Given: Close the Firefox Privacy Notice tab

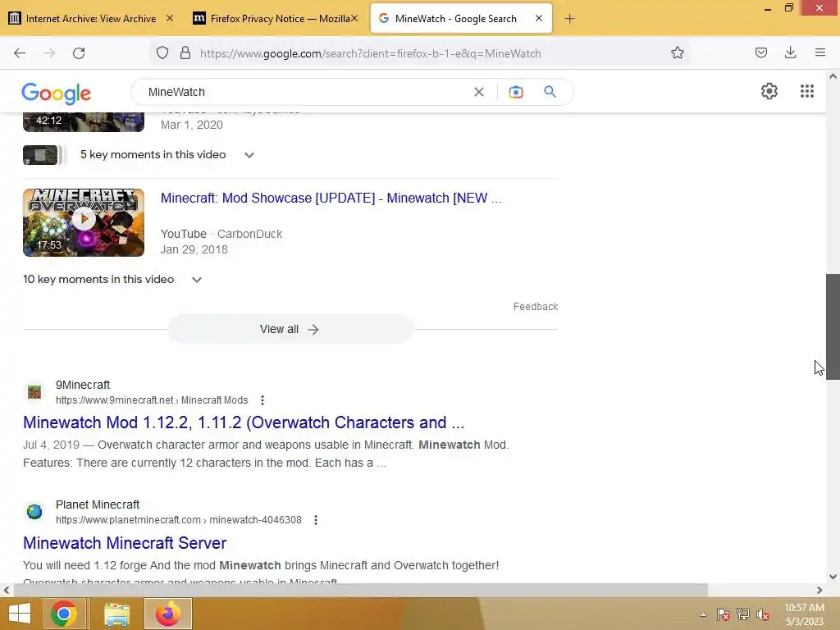Looking at the screenshot, I should pos(354,18).
